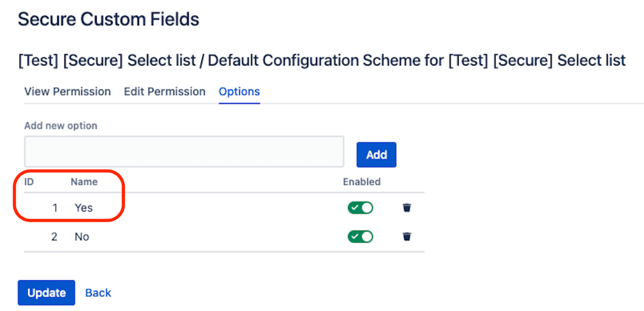The image size is (644, 311).
Task: Select the Options tab
Action: point(239,92)
